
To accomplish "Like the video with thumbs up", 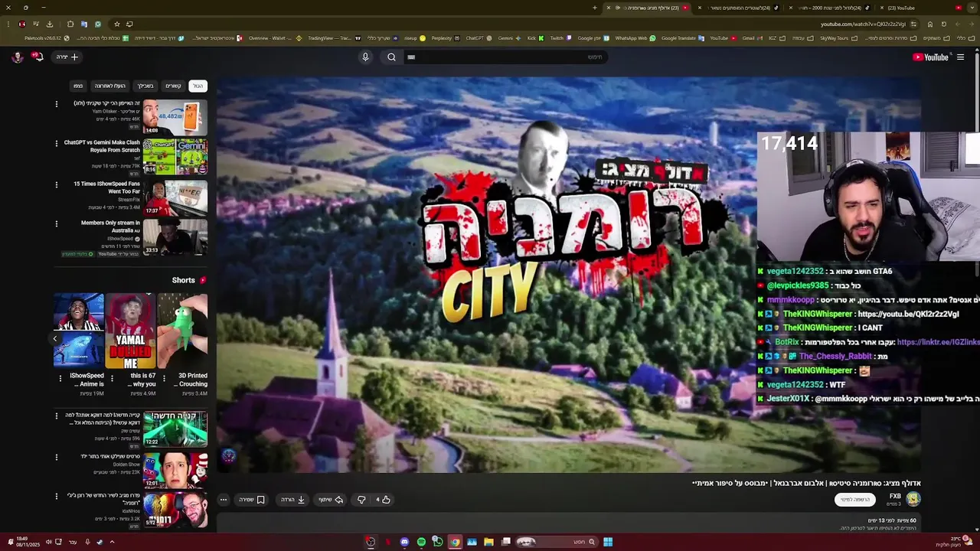I will pos(383,500).
